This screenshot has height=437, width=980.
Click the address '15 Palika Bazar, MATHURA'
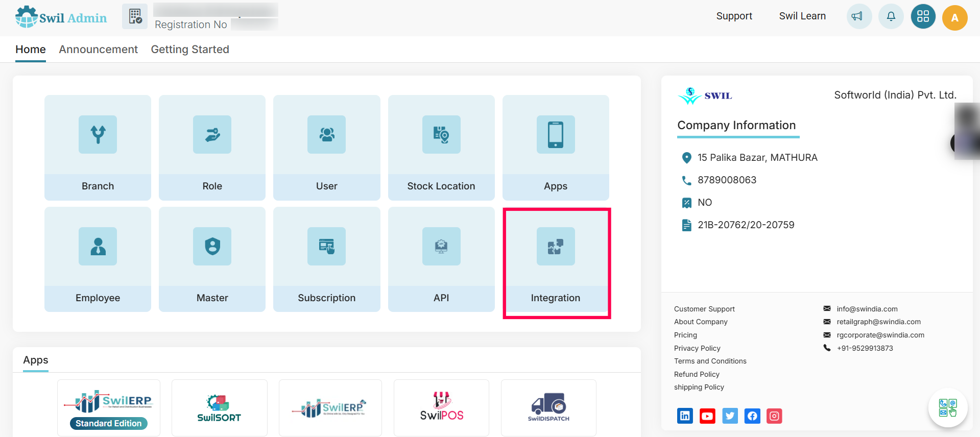point(757,158)
